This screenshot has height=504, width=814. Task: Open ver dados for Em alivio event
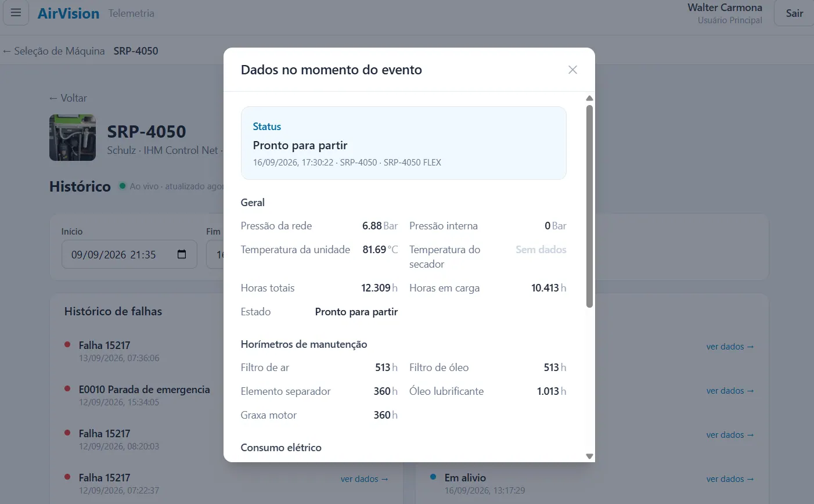730,479
